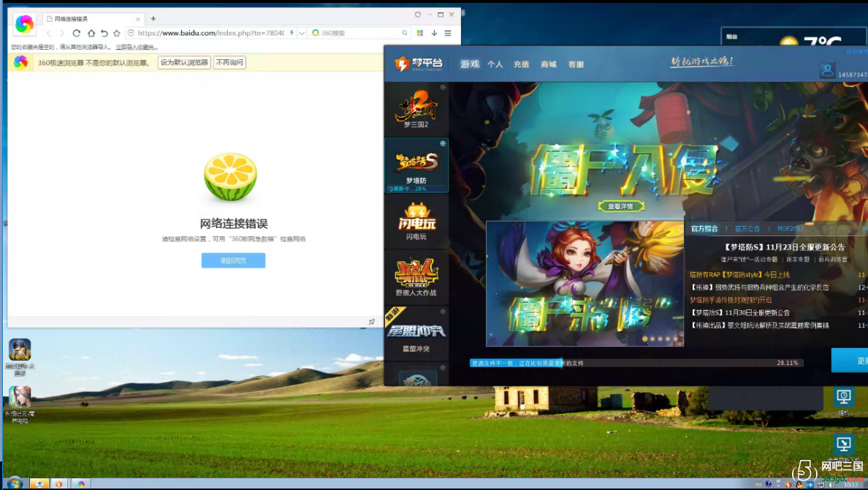Click the baidu.com address bar
868x490 pixels.
coord(210,33)
